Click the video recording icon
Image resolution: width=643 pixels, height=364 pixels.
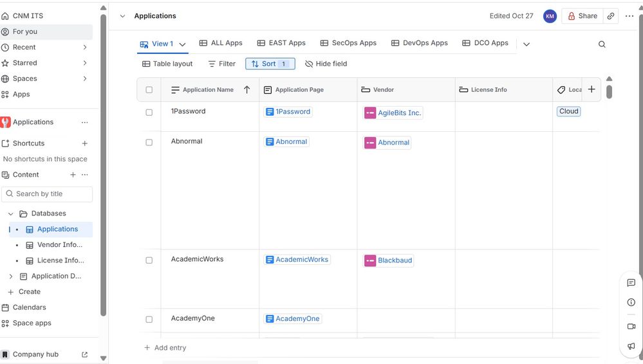pyautogui.click(x=631, y=327)
